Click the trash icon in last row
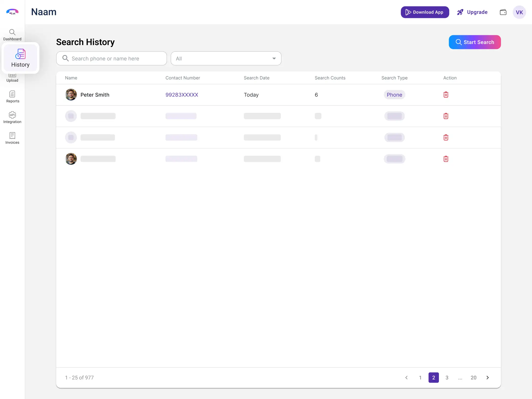The width and height of the screenshot is (532, 399). click(446, 159)
